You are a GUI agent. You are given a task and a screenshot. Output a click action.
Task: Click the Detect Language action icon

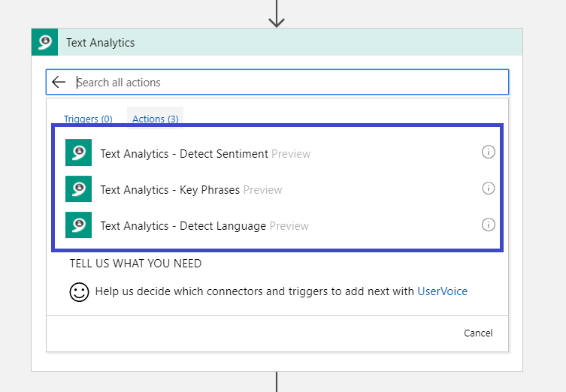78,225
